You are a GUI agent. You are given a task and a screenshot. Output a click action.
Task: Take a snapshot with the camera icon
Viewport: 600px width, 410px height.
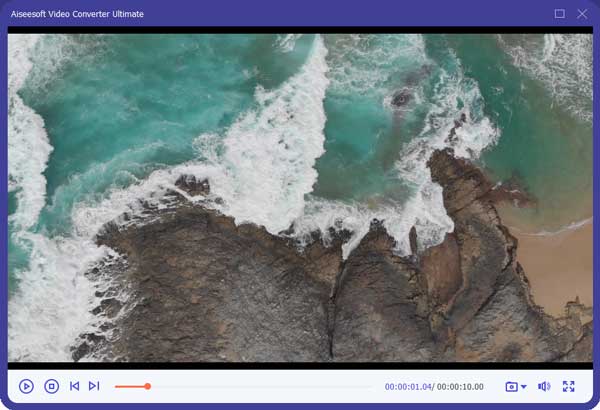(511, 386)
